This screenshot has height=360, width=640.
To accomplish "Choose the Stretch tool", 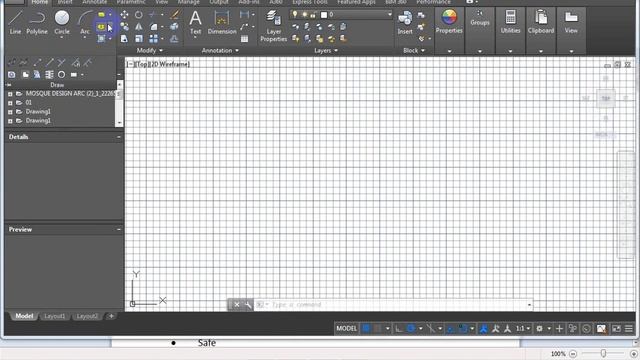I will pos(124,39).
